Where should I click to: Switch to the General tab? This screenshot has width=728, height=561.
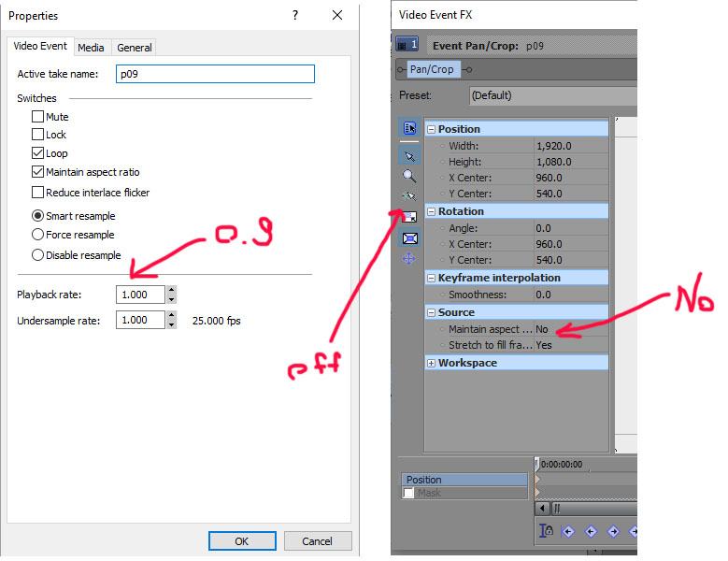(x=135, y=48)
